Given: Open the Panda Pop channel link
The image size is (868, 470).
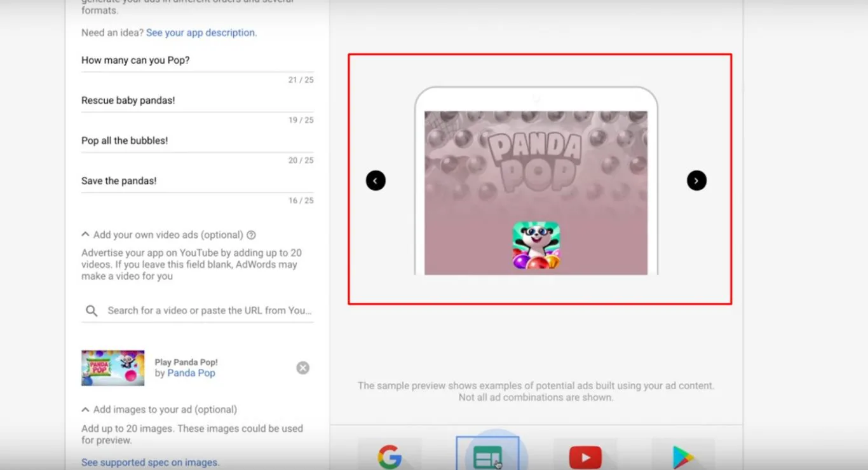Looking at the screenshot, I should (191, 373).
